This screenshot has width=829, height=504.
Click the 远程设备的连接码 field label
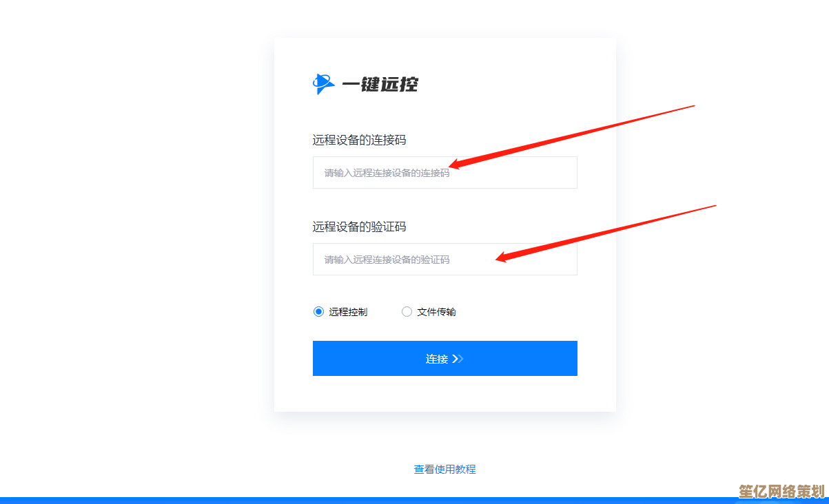coord(359,140)
